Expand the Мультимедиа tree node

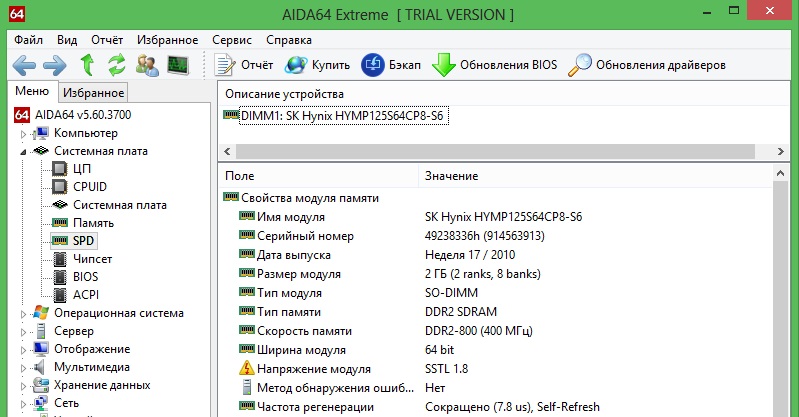(23, 368)
